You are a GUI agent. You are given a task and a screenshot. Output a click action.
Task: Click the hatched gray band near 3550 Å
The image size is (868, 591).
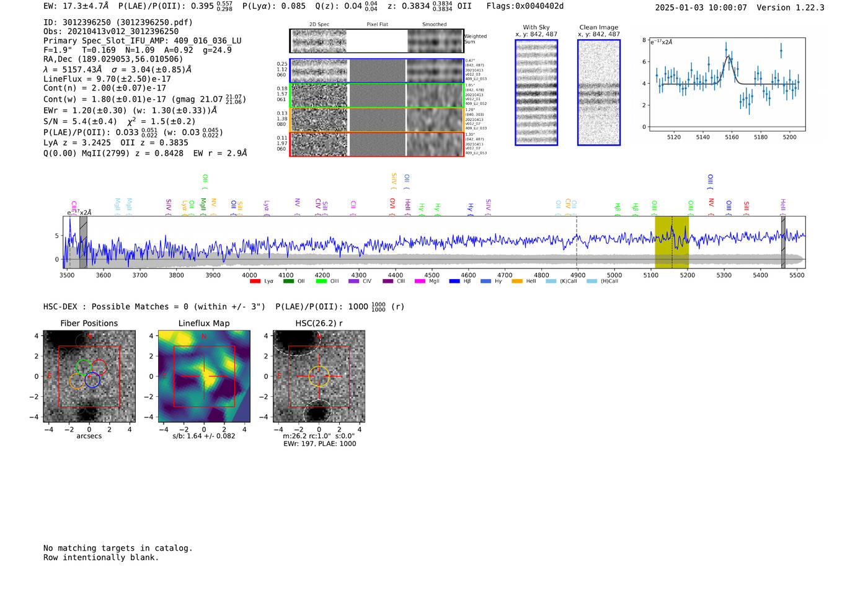(83, 242)
